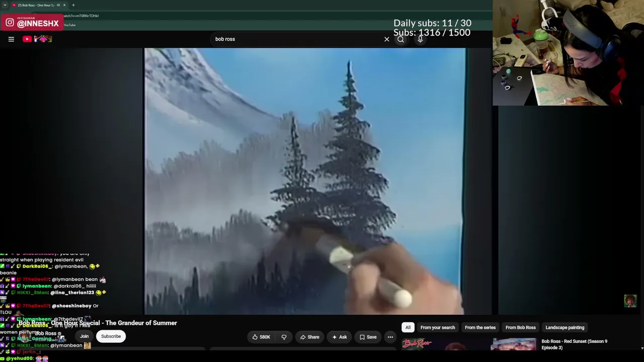The width and height of the screenshot is (644, 362).
Task: Open the YouTube hamburger guide menu
Action: click(11, 39)
